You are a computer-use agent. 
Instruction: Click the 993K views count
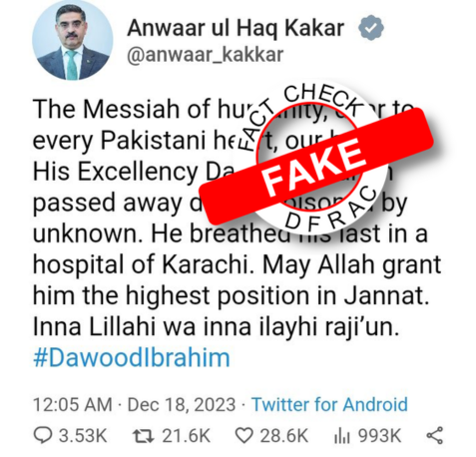click(x=379, y=436)
